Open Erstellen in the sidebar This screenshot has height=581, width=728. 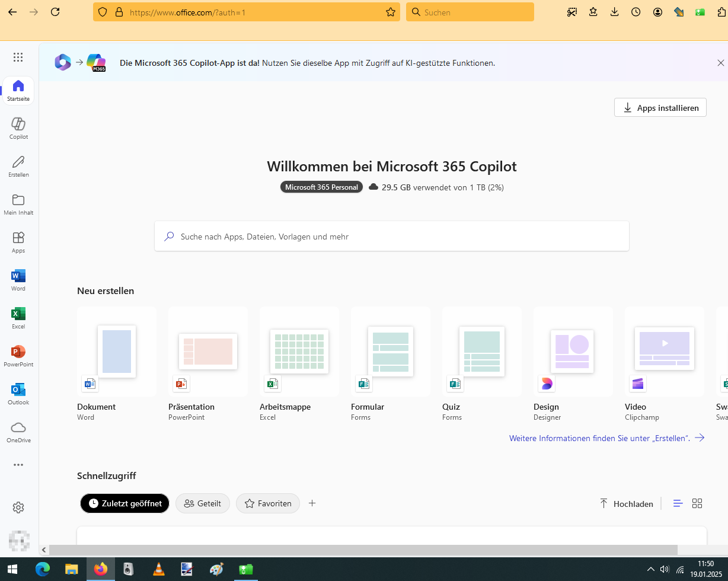(18, 167)
